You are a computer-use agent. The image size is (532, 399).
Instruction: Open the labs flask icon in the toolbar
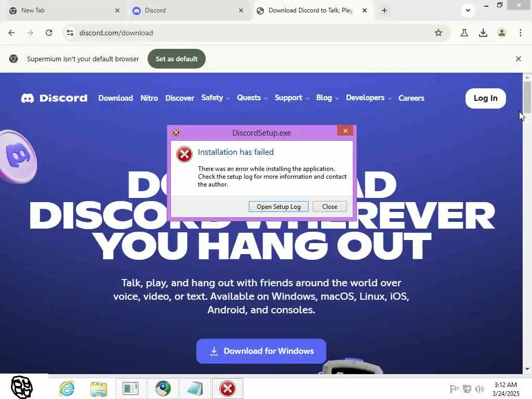pyautogui.click(x=464, y=33)
